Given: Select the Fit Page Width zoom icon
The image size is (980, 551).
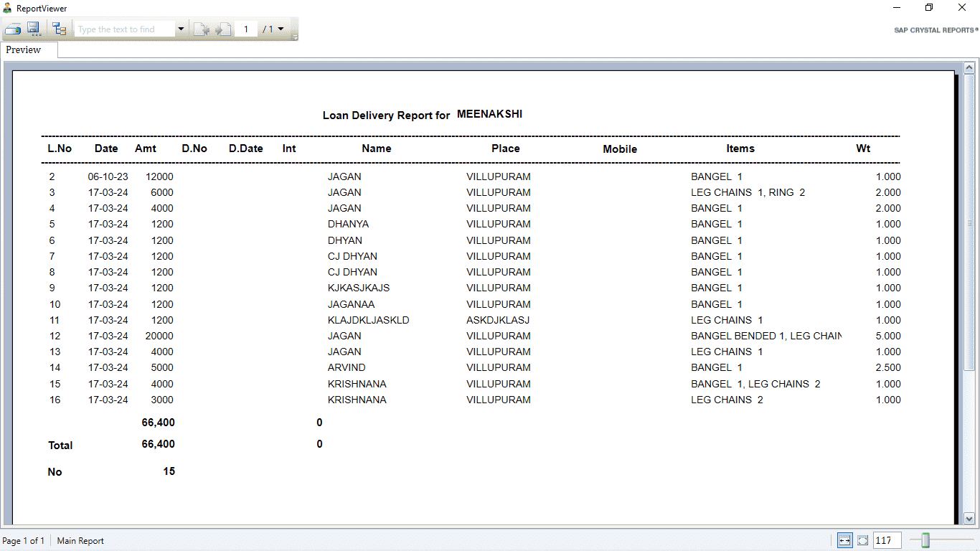Looking at the screenshot, I should 844,540.
